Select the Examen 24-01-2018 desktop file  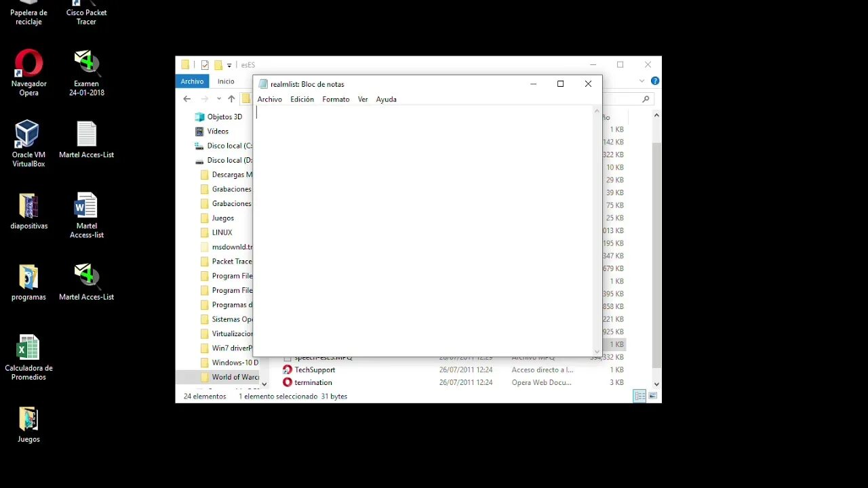86,73
